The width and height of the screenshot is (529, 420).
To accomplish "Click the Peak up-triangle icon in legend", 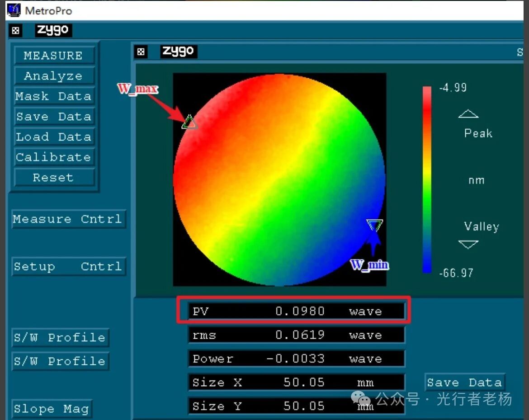I will click(x=468, y=113).
